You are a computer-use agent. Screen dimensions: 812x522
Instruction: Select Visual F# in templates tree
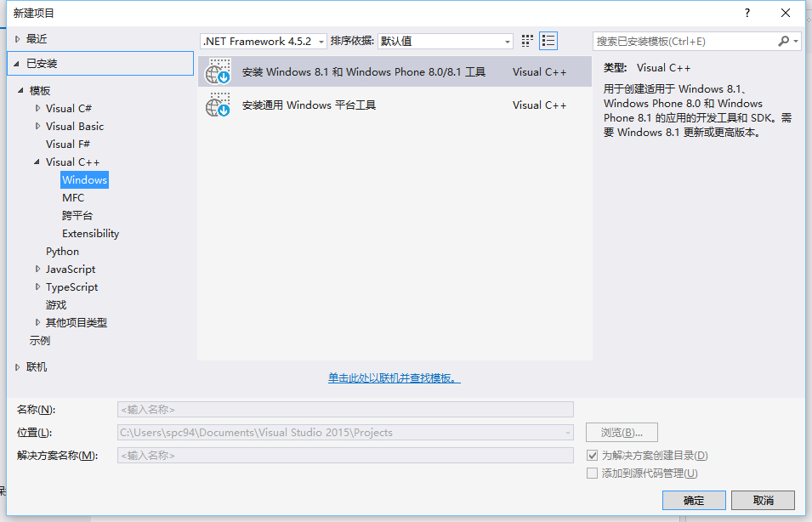coord(68,144)
